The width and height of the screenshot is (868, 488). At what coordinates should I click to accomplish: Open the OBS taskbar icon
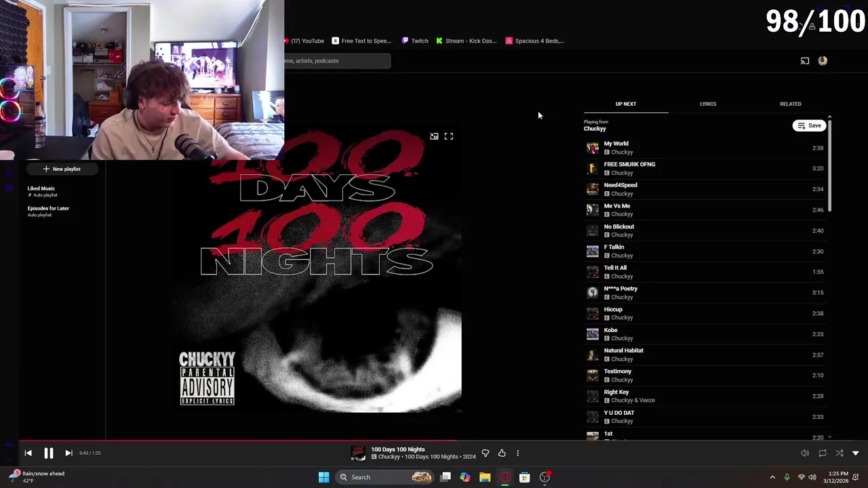click(x=545, y=477)
